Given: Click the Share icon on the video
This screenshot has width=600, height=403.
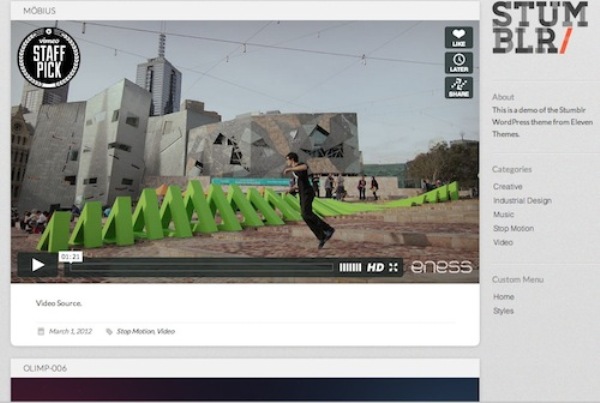Looking at the screenshot, I should [458, 88].
